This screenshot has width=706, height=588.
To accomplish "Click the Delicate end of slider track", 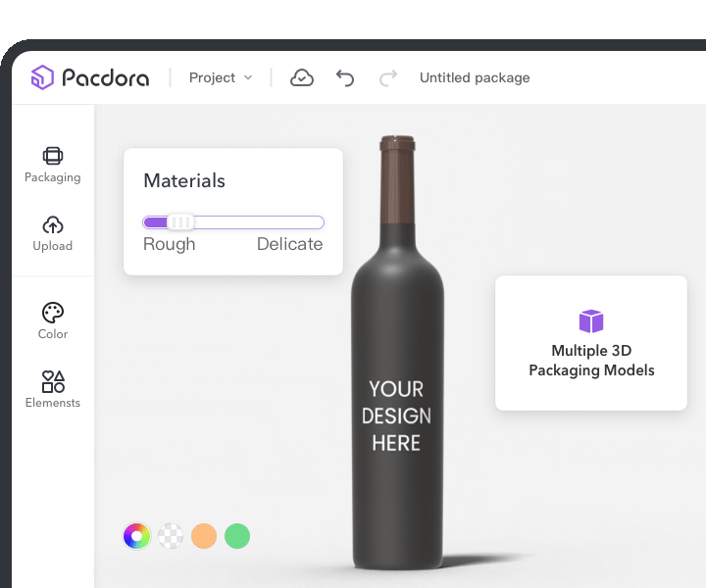I will pyautogui.click(x=316, y=222).
